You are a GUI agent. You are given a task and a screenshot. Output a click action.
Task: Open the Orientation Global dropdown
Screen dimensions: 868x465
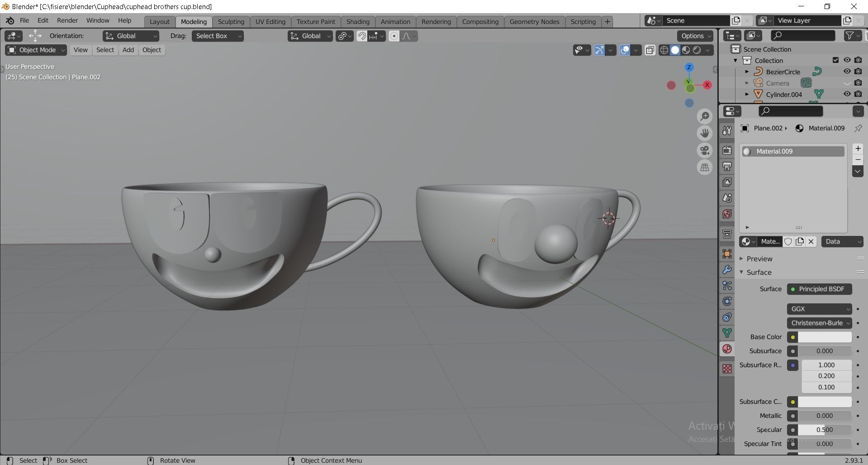tap(131, 36)
